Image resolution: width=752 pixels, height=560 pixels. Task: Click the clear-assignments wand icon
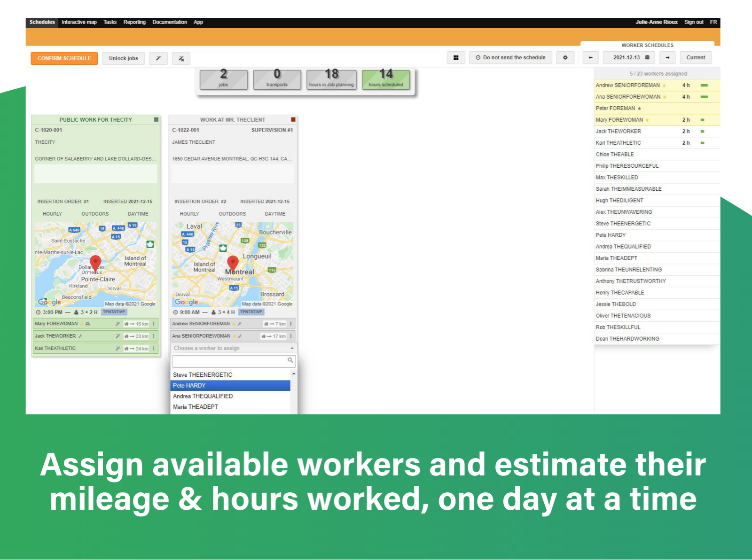181,58
